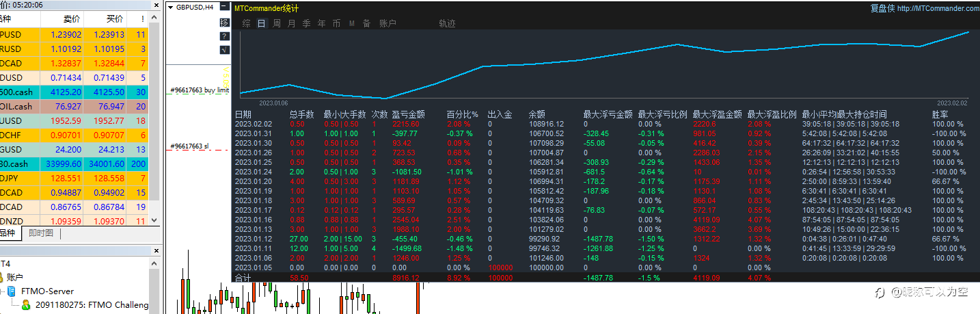Image resolution: width=980 pixels, height=314 pixels.
Task: Click market watch scrollbar down arrow
Action: pyautogui.click(x=154, y=220)
